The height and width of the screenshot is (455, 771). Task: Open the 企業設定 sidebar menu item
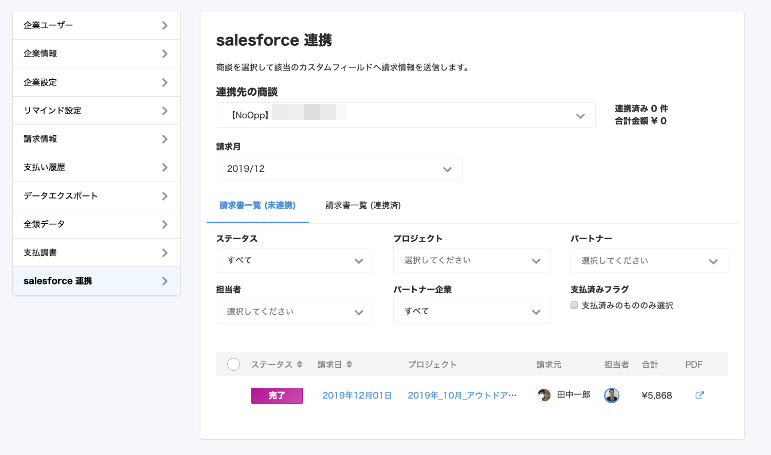pos(96,82)
